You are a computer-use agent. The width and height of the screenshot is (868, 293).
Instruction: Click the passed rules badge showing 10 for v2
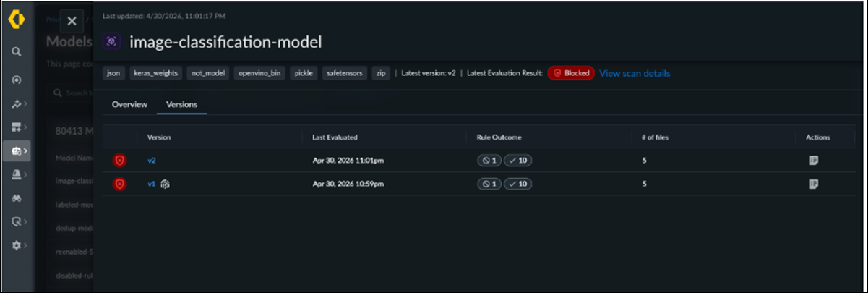coord(518,161)
